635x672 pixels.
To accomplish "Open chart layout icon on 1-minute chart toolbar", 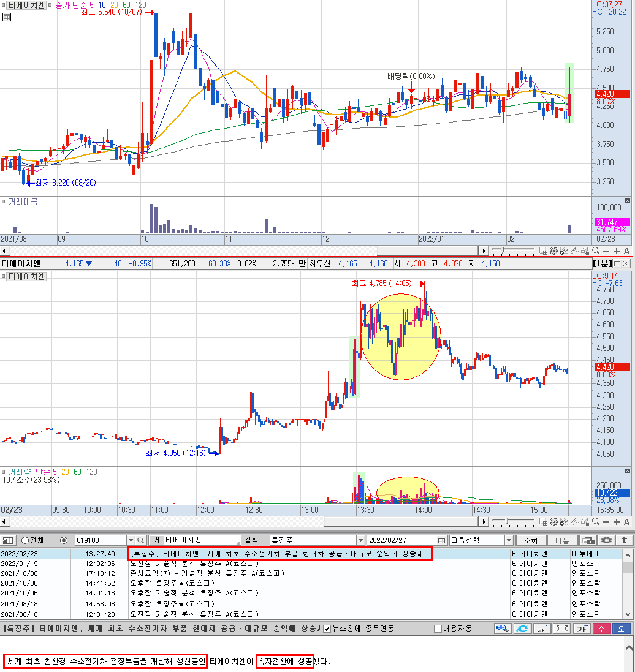I will (x=543, y=521).
